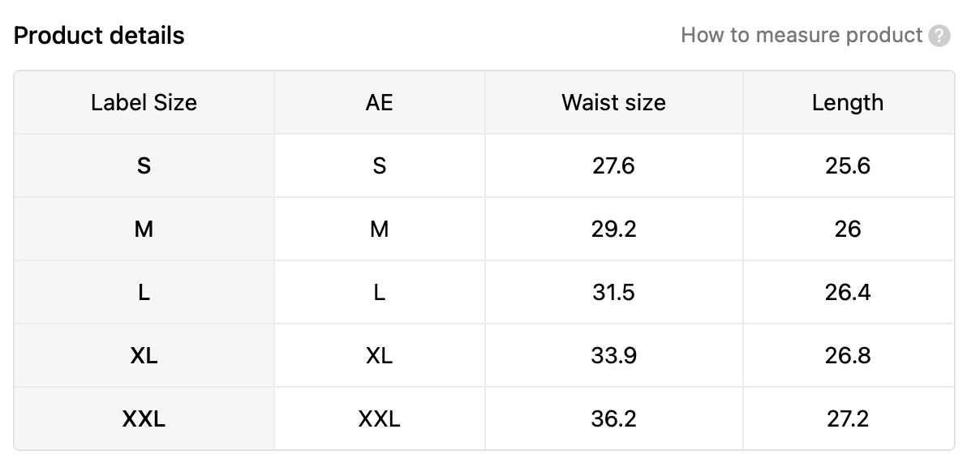This screenshot has width=980, height=472.
Task: Click the 29.2 waist size value
Action: [613, 229]
